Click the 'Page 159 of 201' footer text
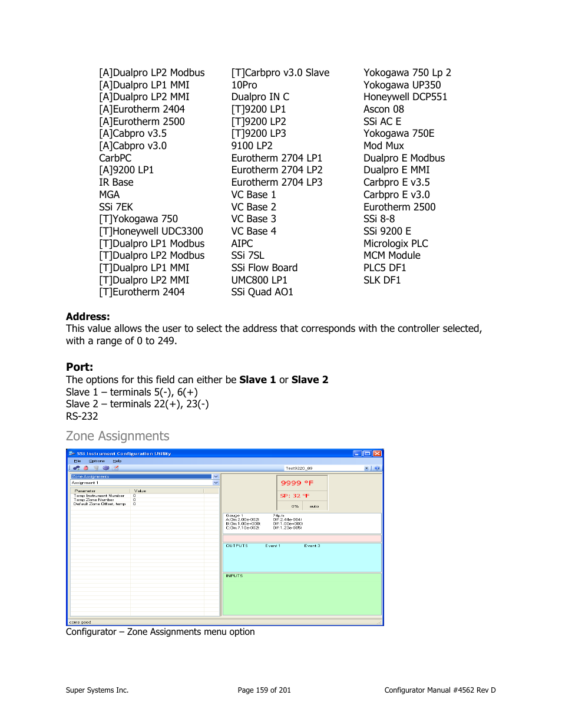 point(265,690)
